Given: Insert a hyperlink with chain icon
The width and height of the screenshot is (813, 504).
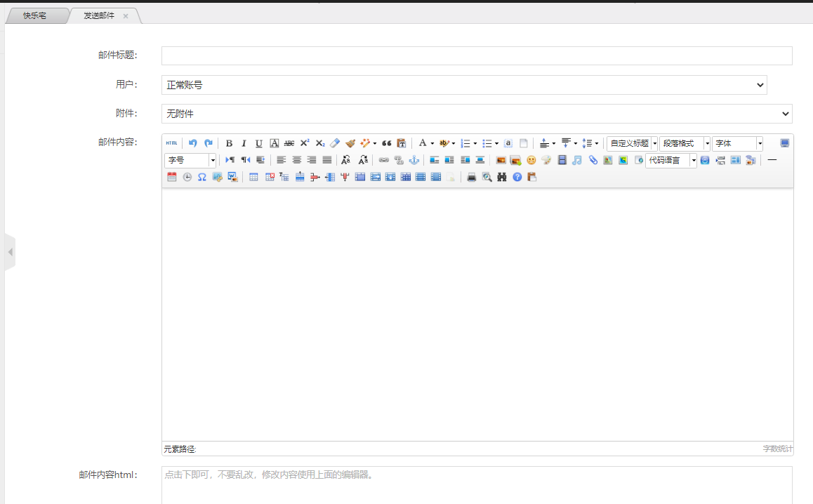Looking at the screenshot, I should (x=383, y=160).
